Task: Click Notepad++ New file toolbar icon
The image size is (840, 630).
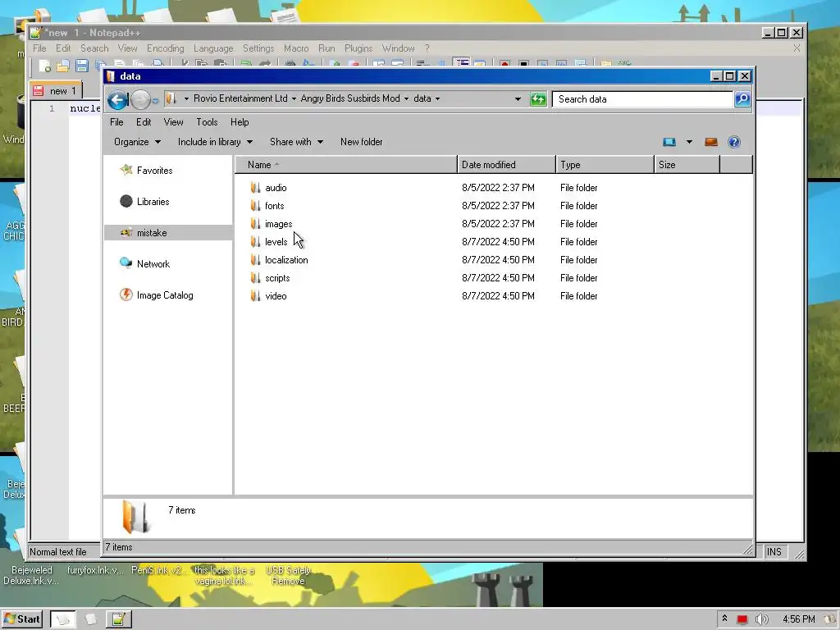Action: tap(44, 66)
